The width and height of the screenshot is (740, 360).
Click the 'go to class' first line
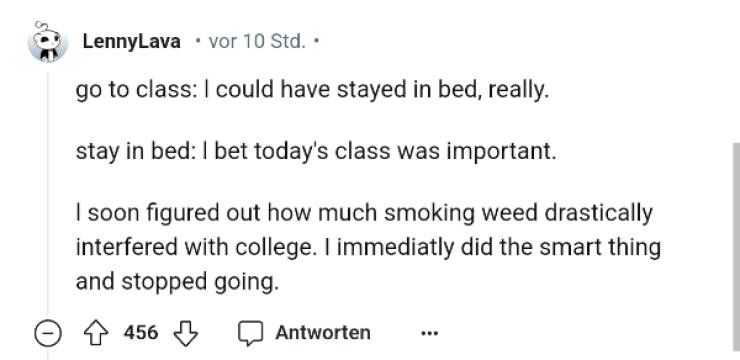click(312, 91)
